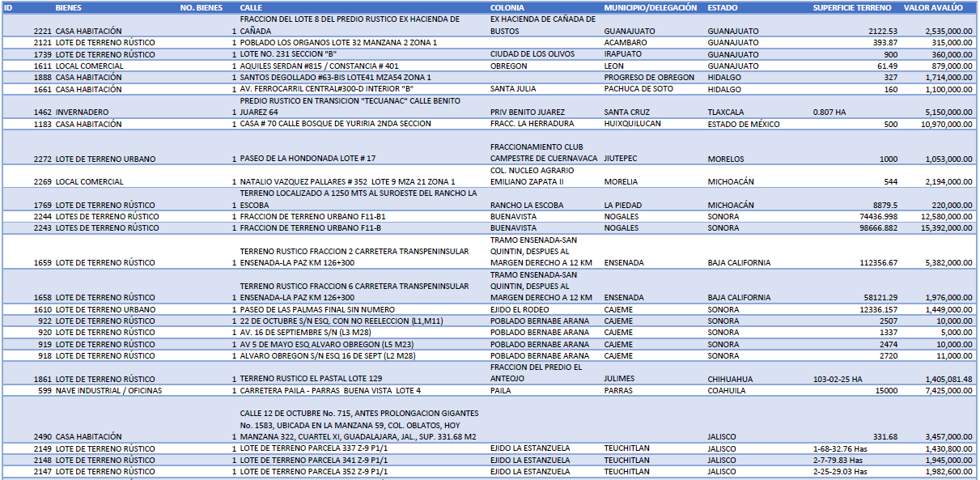Click the SUPERFICIE TERRENO column header
Screen dimensions: 980x480
click(851, 7)
